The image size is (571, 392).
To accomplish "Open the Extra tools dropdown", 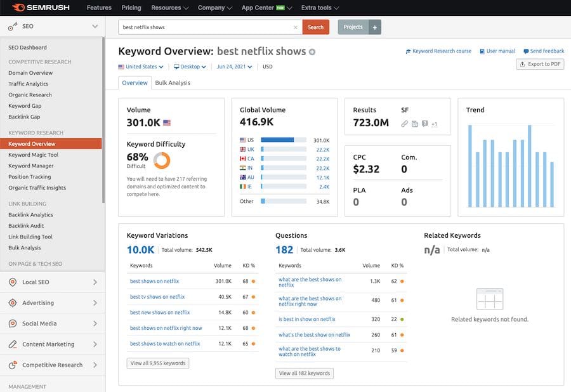I will click(x=320, y=8).
